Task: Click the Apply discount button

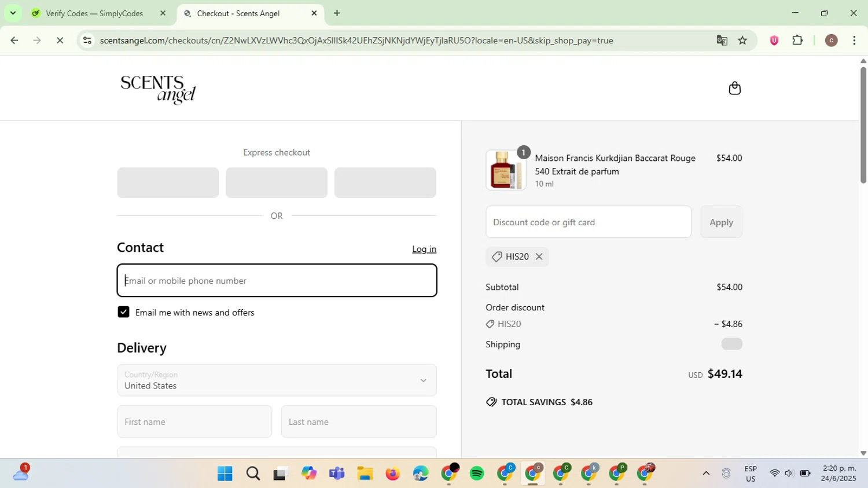Action: (721, 222)
